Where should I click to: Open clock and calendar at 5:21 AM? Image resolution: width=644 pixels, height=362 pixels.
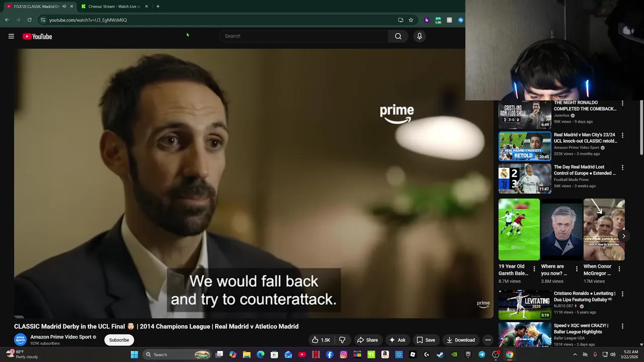click(x=630, y=354)
